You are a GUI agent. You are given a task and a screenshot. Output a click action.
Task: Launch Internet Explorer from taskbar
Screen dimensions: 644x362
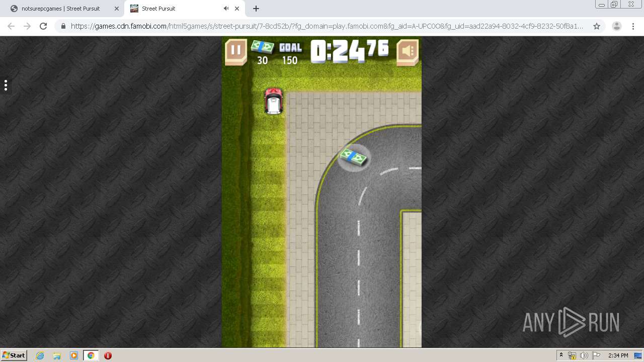pyautogui.click(x=40, y=355)
